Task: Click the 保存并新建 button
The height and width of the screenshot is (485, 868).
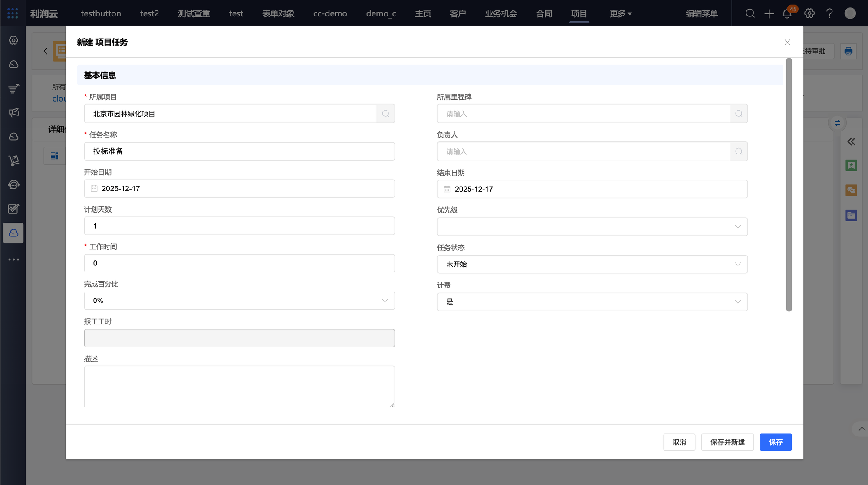Action: click(727, 442)
